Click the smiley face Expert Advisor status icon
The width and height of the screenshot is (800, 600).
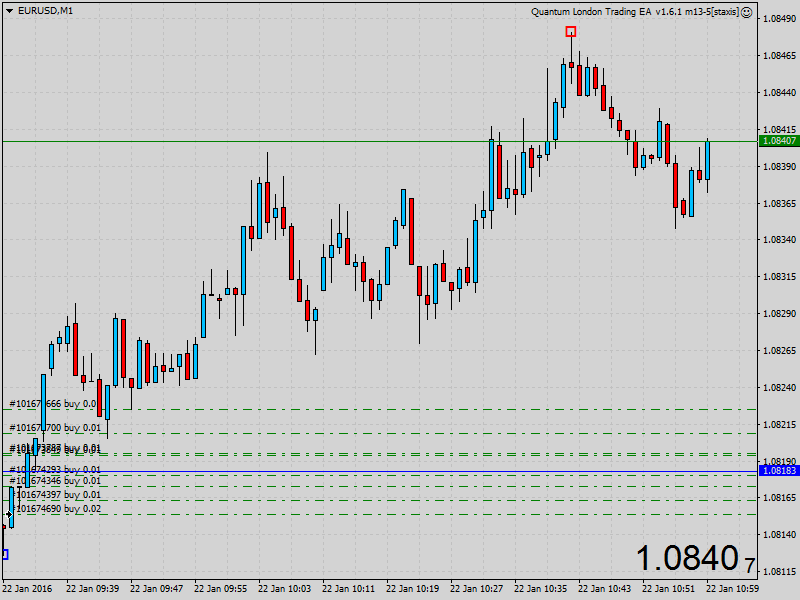coord(746,12)
